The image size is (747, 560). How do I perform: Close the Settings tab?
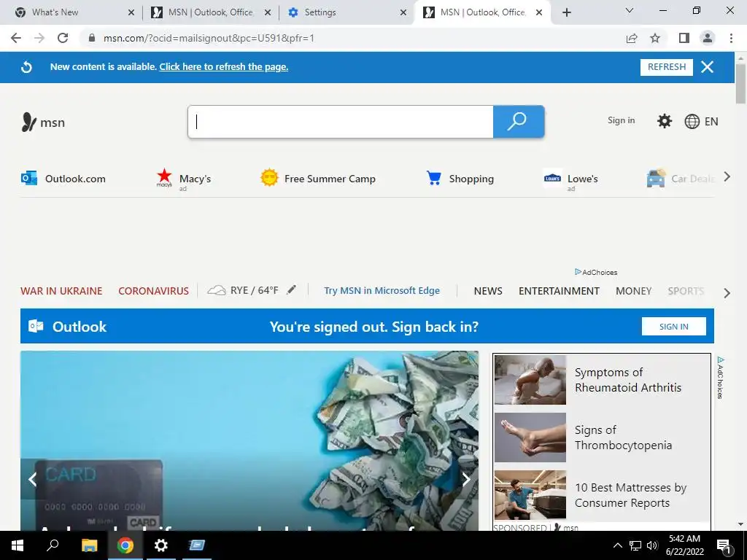[x=403, y=12]
